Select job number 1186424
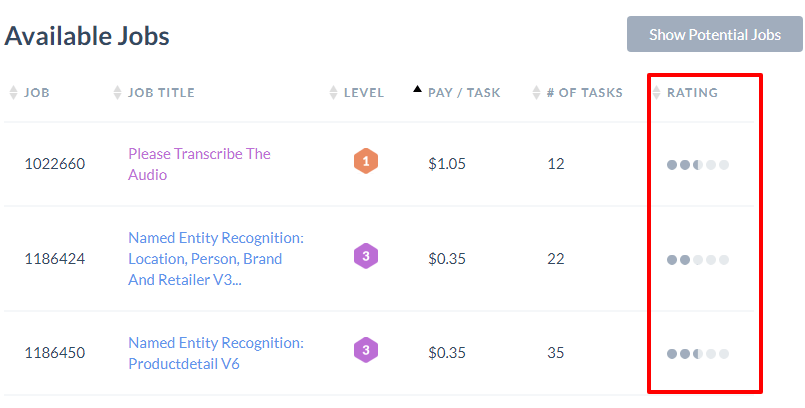This screenshot has height=408, width=805. (x=55, y=259)
